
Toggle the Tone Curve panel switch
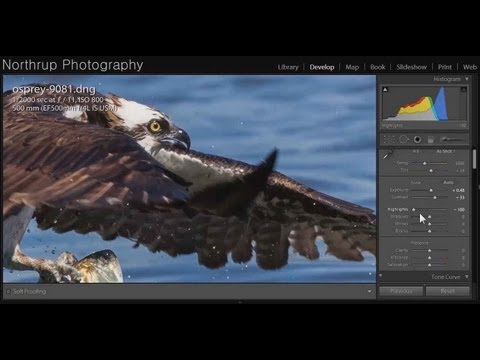tap(381, 276)
